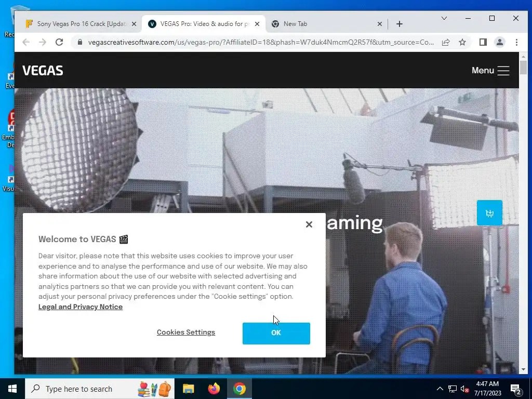Viewport: 532px width, 399px height.
Task: Open the notification center icon
Action: point(516,389)
